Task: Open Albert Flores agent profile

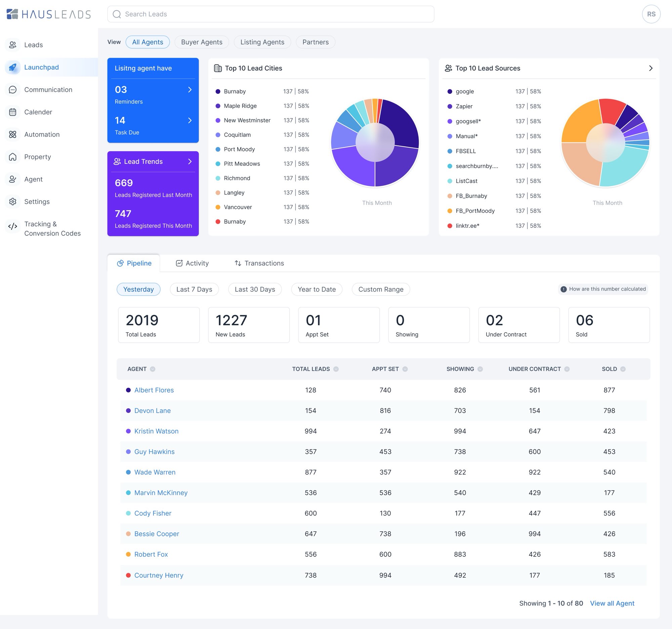Action: pyautogui.click(x=154, y=390)
